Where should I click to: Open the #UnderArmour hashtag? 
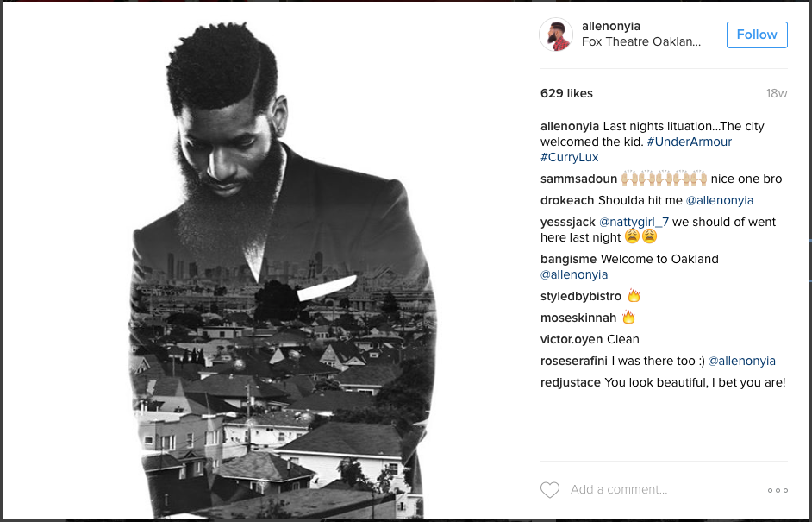pyautogui.click(x=690, y=142)
